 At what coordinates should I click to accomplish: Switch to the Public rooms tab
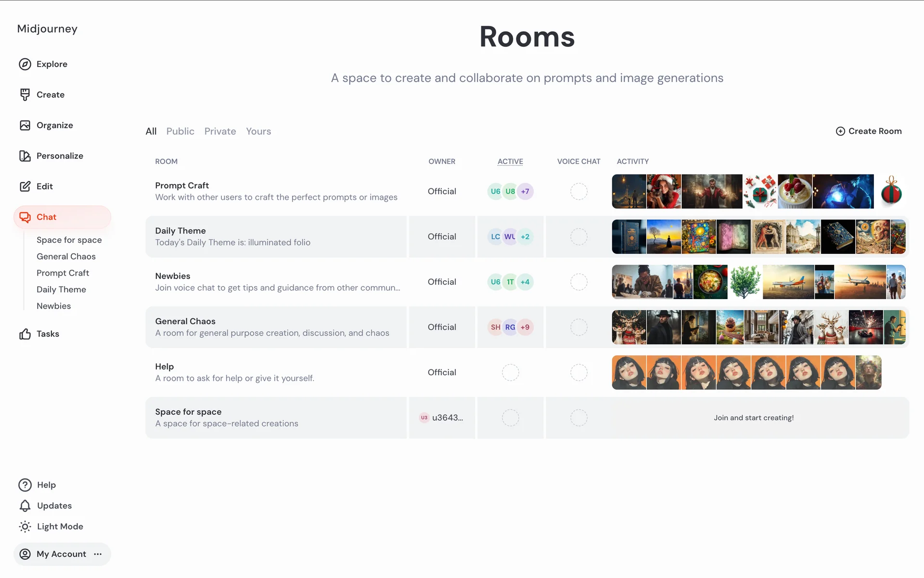coord(180,131)
